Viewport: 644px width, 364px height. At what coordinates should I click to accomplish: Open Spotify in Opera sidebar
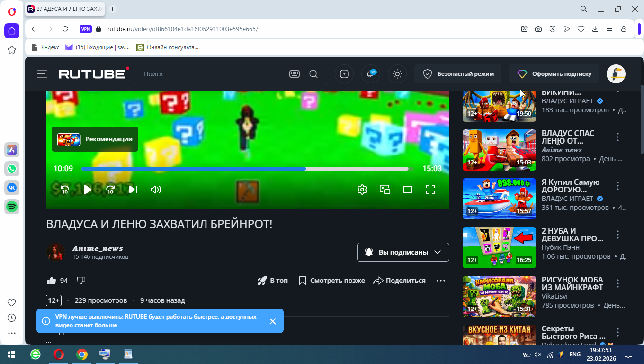tap(12, 207)
